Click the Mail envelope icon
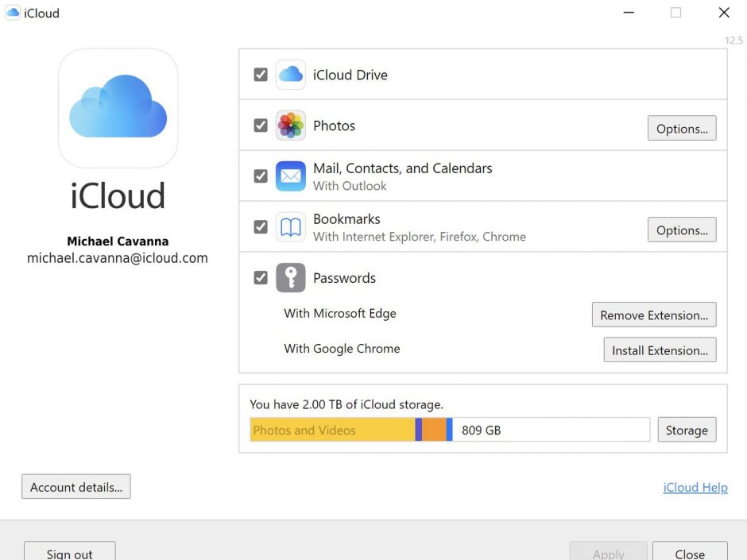This screenshot has height=560, width=747. point(290,176)
